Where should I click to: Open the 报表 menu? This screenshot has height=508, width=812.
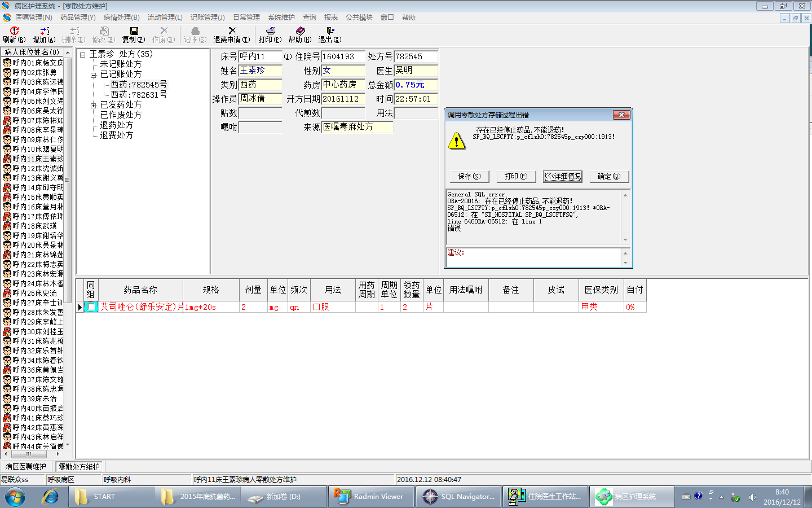click(x=331, y=17)
